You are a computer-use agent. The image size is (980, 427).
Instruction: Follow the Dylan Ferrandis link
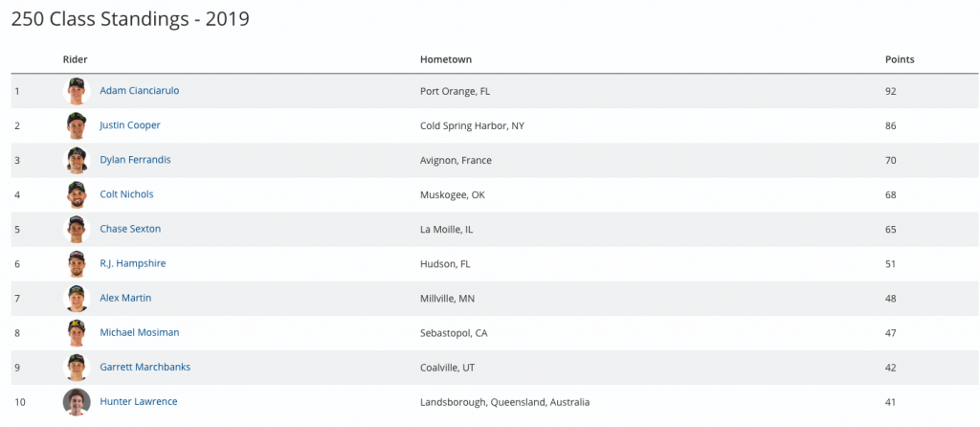(135, 160)
